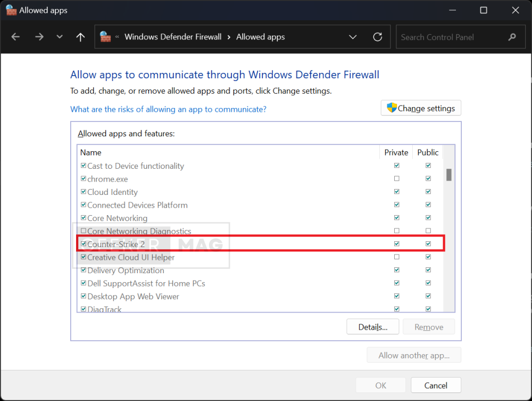532x401 pixels.
Task: Toggle Private checkbox for Delivery Optimization
Action: tap(397, 269)
